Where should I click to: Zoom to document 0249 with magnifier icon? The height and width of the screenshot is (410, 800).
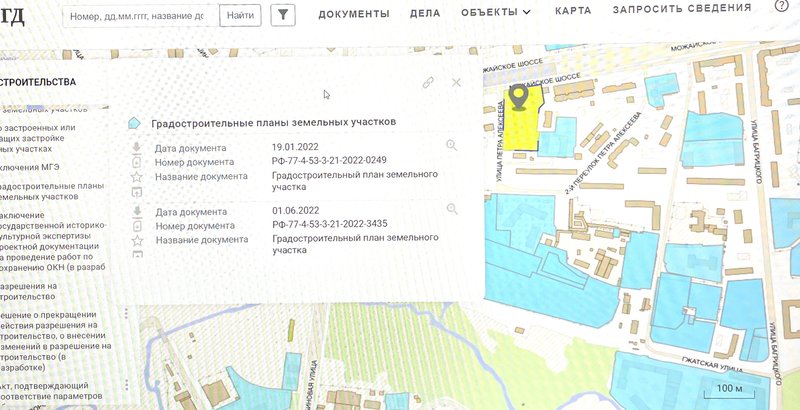tap(452, 146)
